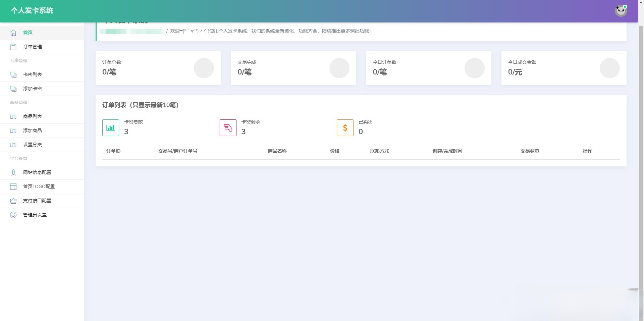Click the bar chart icon beside 卡密总数
The image size is (644, 321).
110,128
